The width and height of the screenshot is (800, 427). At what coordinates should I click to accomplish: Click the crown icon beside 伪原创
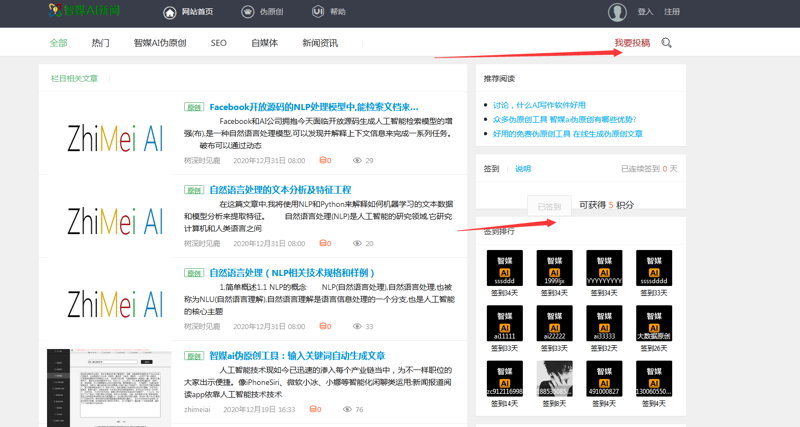point(247,12)
